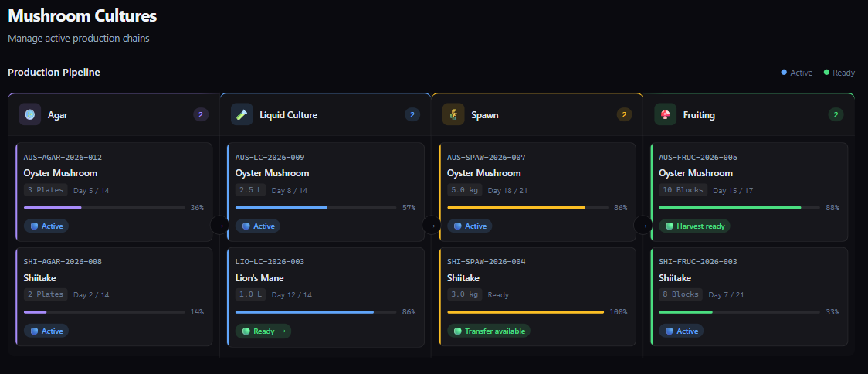Click Harvest ready on Oyster fruiting card

694,226
